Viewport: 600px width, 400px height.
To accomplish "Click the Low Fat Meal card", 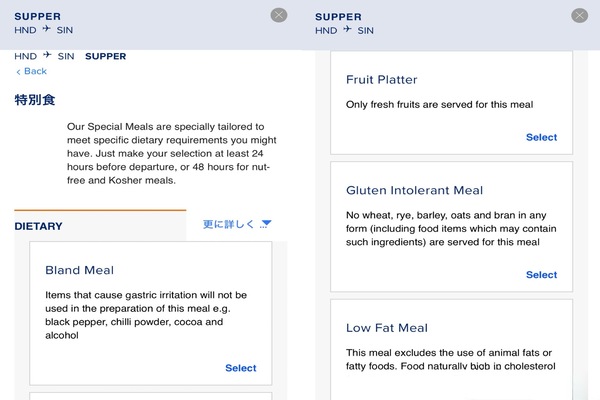I will point(386,328).
